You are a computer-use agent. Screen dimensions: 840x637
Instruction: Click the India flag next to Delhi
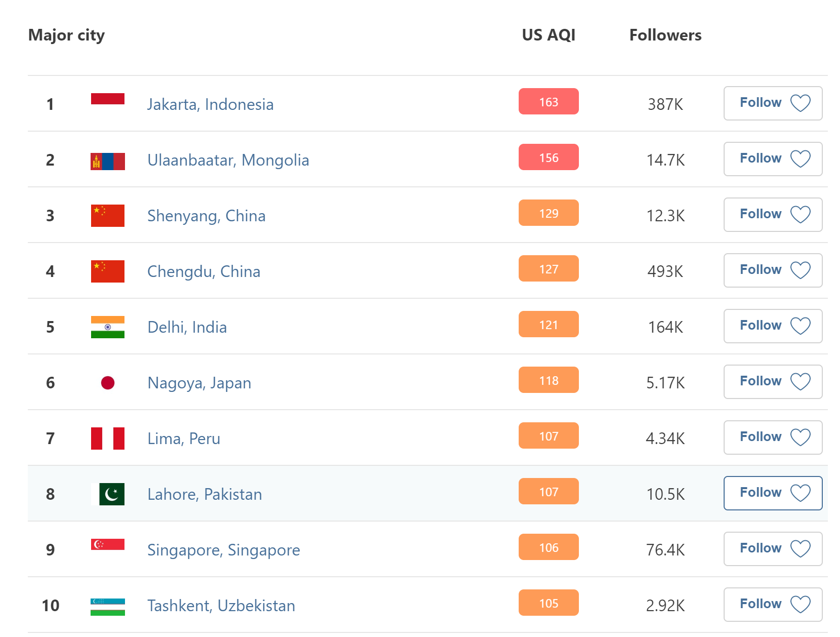point(108,327)
